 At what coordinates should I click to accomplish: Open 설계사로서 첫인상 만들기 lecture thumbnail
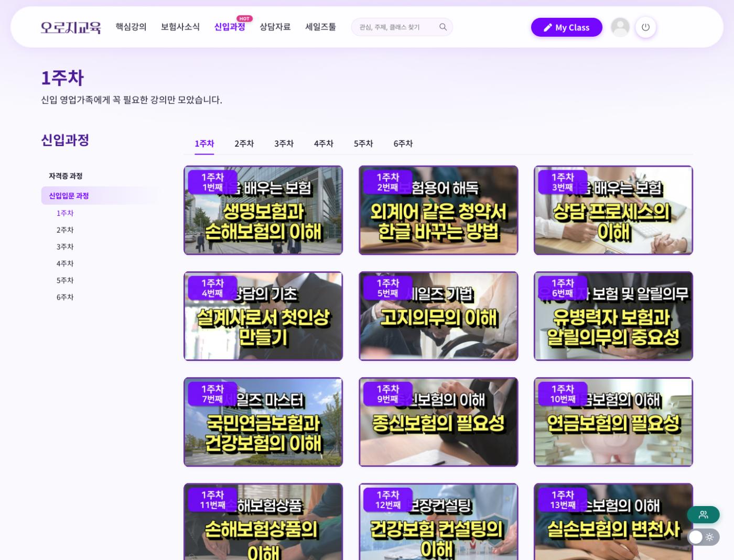coord(263,316)
